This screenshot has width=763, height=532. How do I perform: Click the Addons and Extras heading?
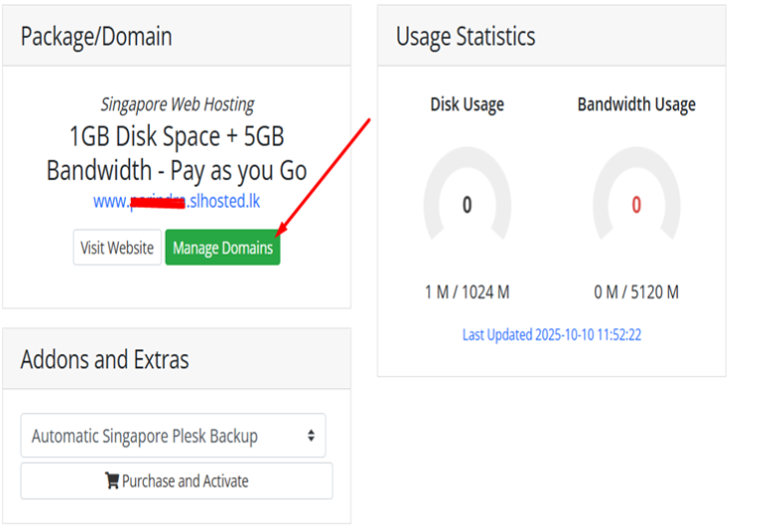pyautogui.click(x=105, y=359)
